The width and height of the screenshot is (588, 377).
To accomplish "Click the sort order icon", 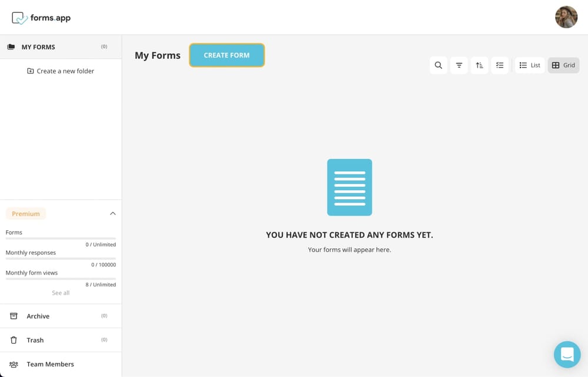I will coord(480,65).
